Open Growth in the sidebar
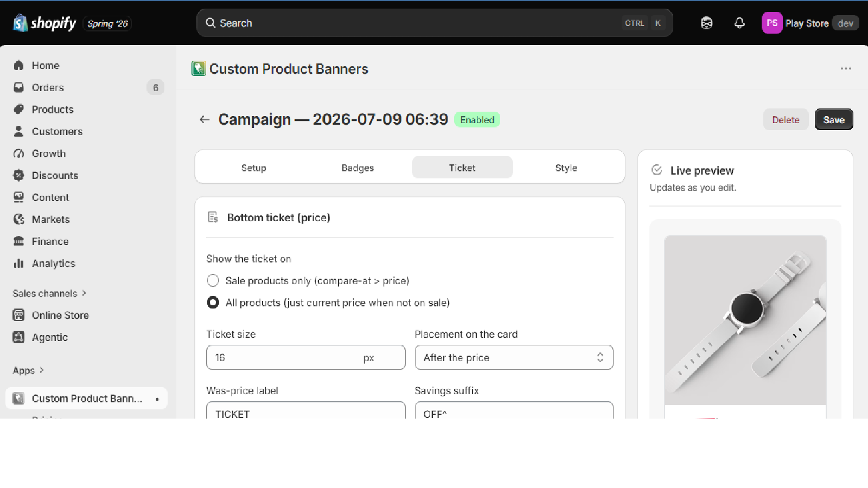The image size is (868, 488). [49, 153]
